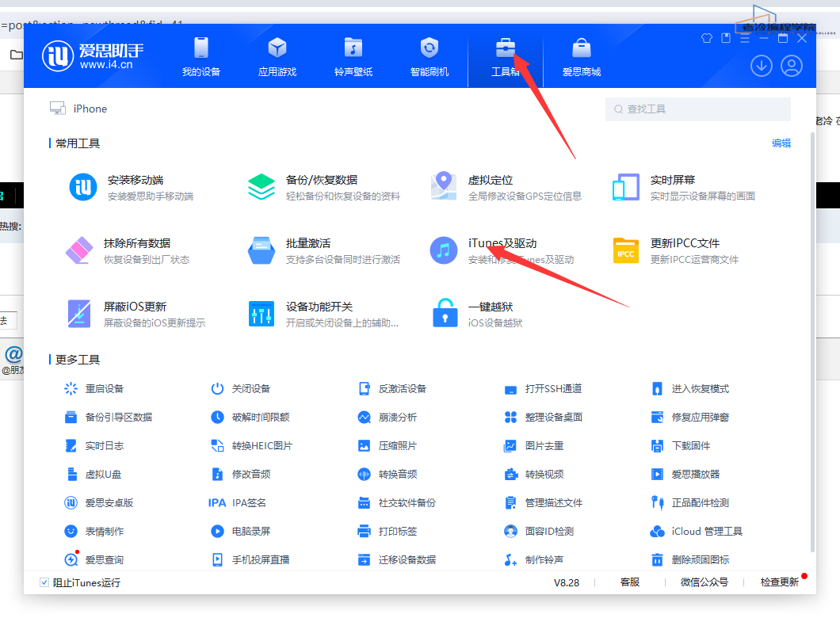Open the 图片去重 tool icon
Screen dimensions: 840x618
coord(510,445)
